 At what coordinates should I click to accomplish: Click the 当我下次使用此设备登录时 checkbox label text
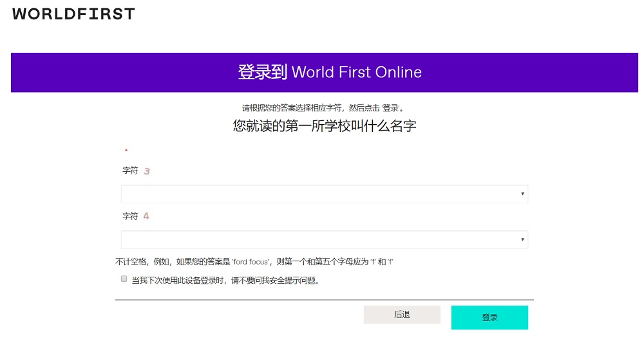pos(225,281)
